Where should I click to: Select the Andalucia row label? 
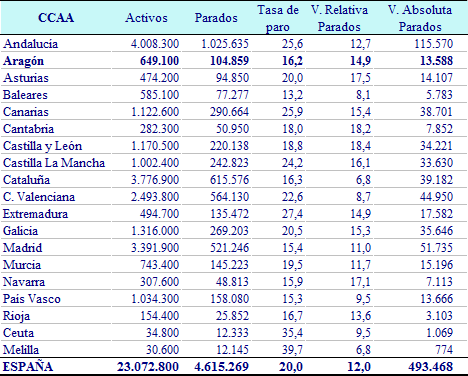point(31,44)
